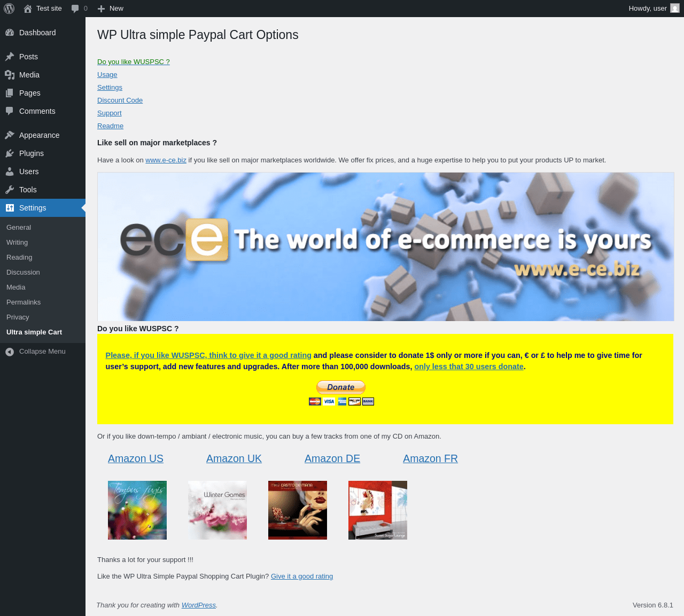
Task: Click the Settings sliders icon
Action: pyautogui.click(x=10, y=208)
